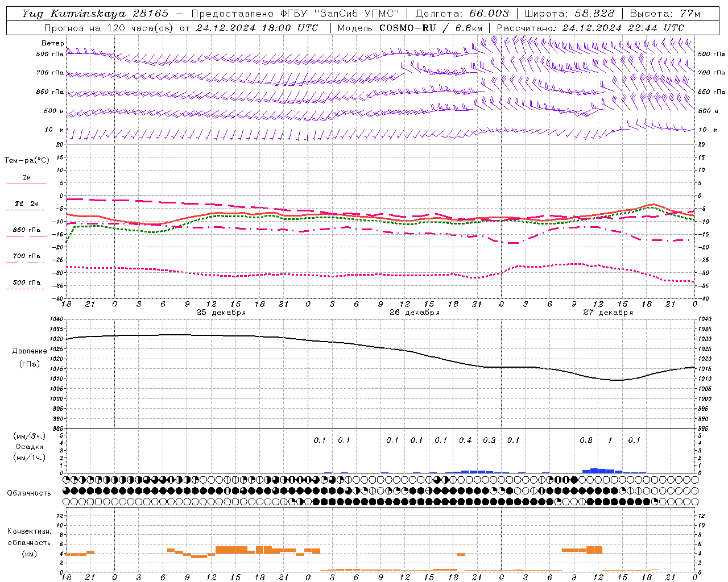The width and height of the screenshot is (728, 582).
Task: Click the solid red line sample under 2м legend
Action: click(x=26, y=184)
